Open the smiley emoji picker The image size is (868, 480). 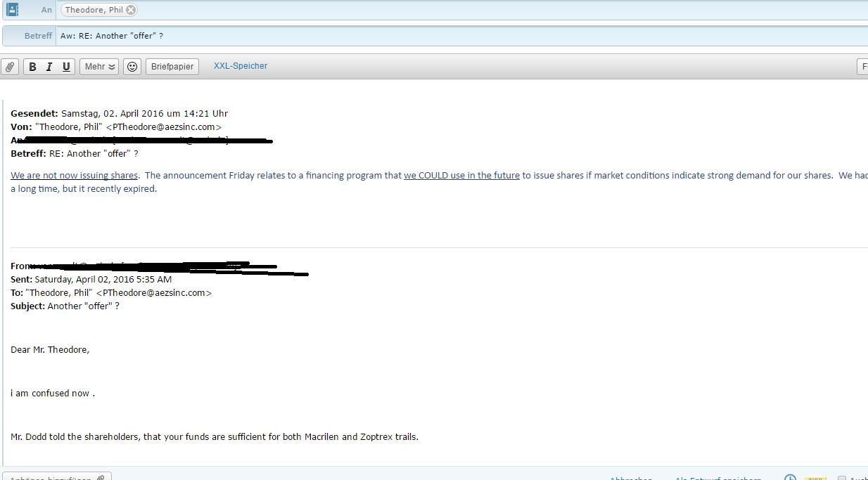pos(132,67)
